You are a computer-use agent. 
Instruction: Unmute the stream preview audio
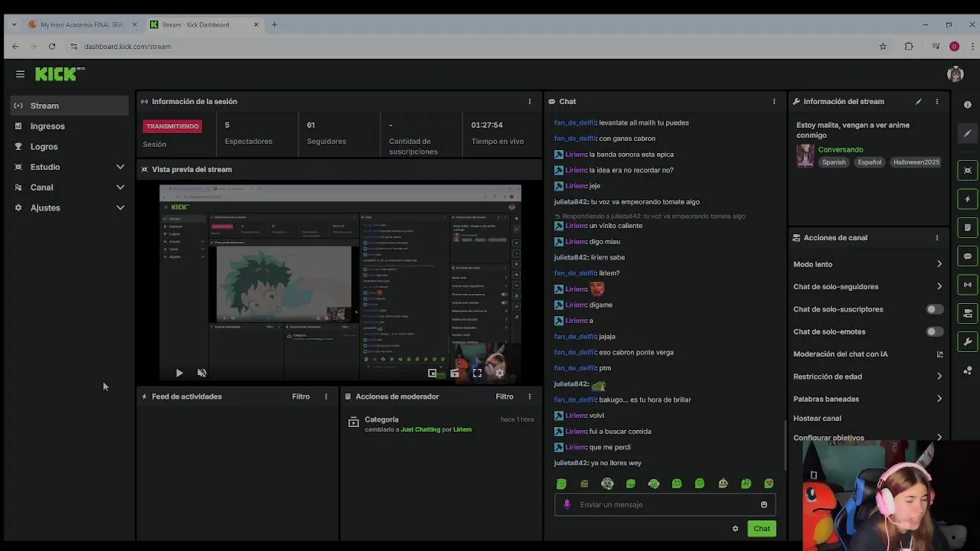201,373
